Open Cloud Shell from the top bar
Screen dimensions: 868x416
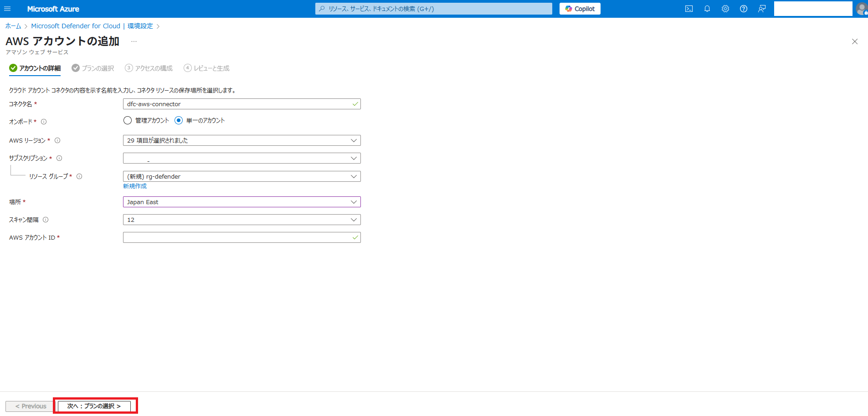[x=689, y=9]
